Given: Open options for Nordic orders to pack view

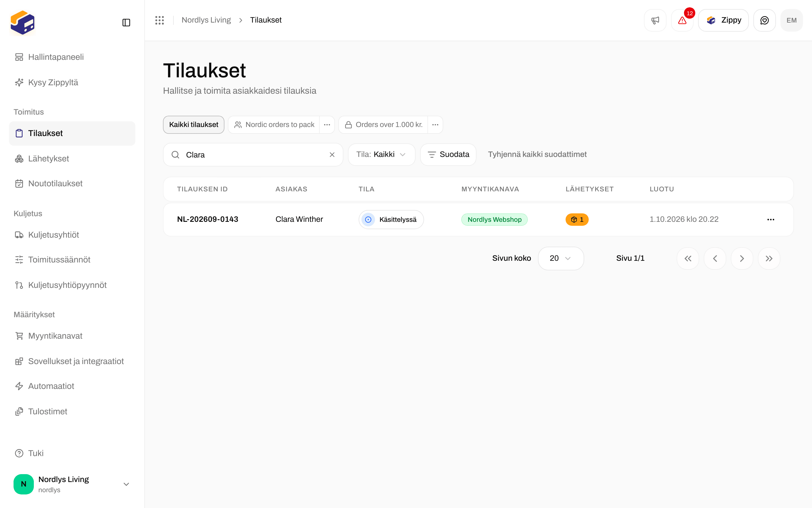Looking at the screenshot, I should click(327, 125).
